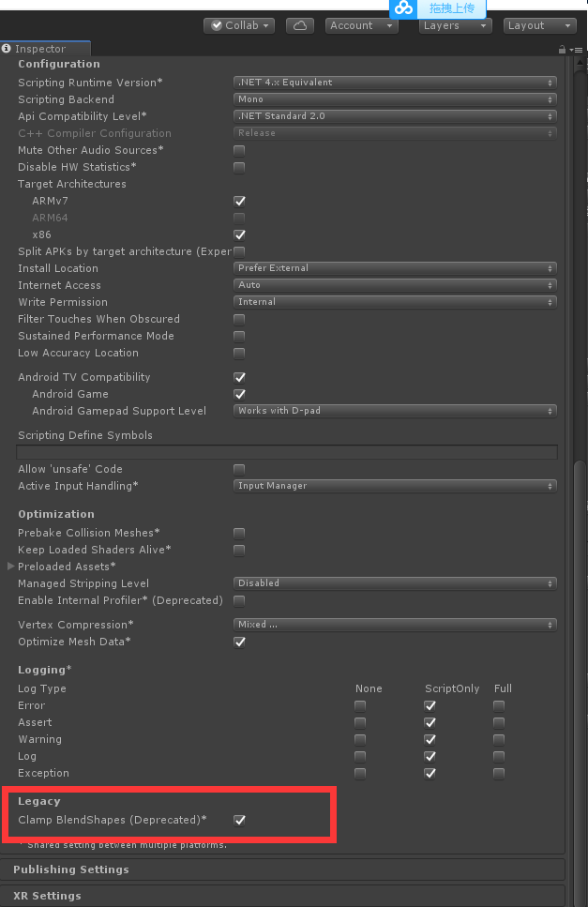The image size is (588, 907).
Task: Open the Install Location dropdown
Action: point(394,268)
